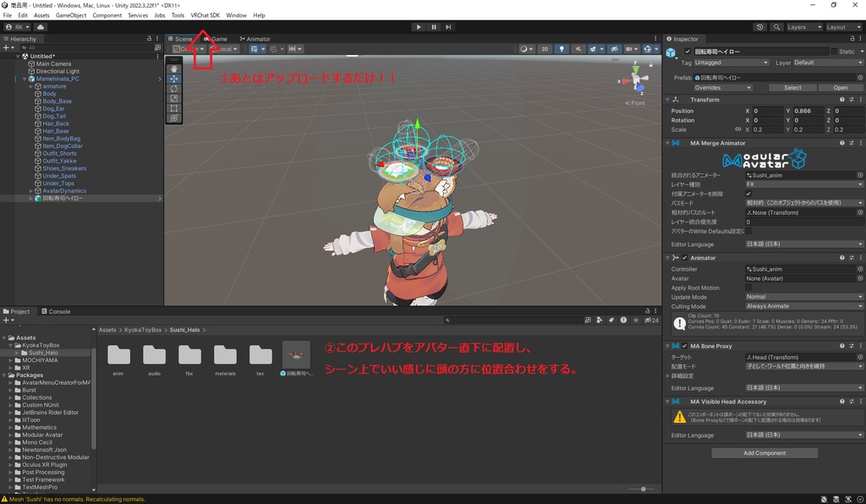Click the prefab Select button

click(x=792, y=88)
